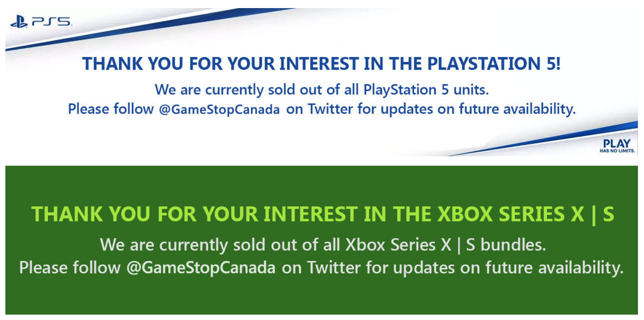Click 'Please follow' in the Xbox banner
Image resolution: width=644 pixels, height=320 pixels.
point(70,268)
